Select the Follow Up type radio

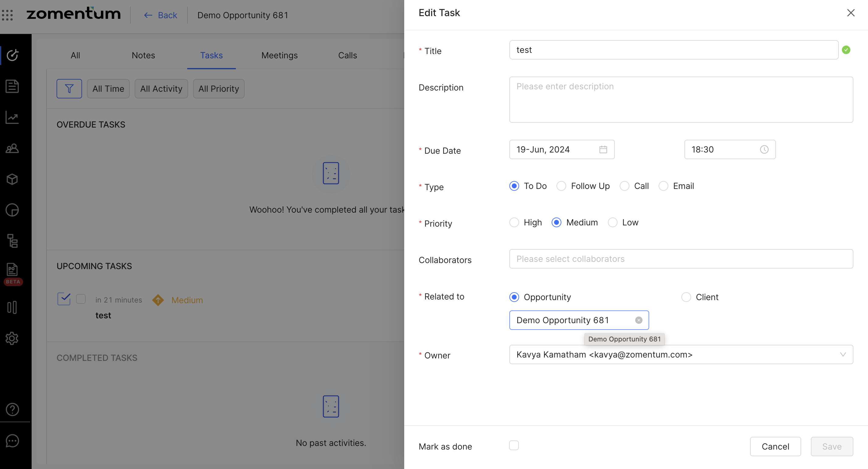click(561, 186)
